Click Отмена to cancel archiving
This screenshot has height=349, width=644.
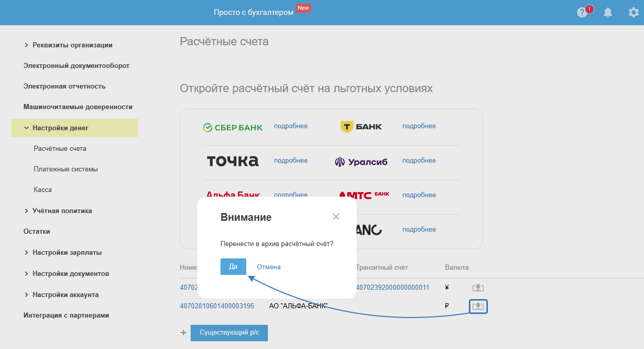(269, 267)
